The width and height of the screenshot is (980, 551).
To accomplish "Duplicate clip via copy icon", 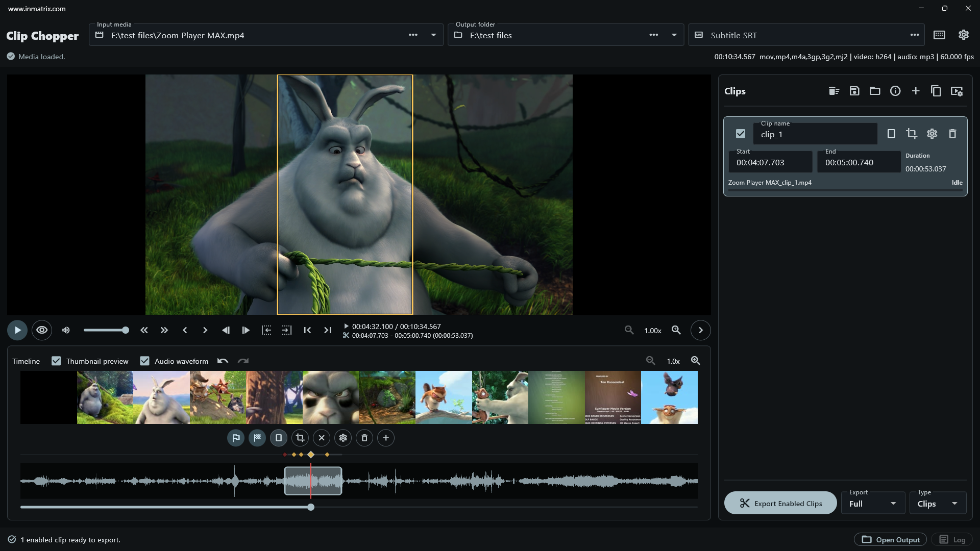I will pyautogui.click(x=936, y=91).
